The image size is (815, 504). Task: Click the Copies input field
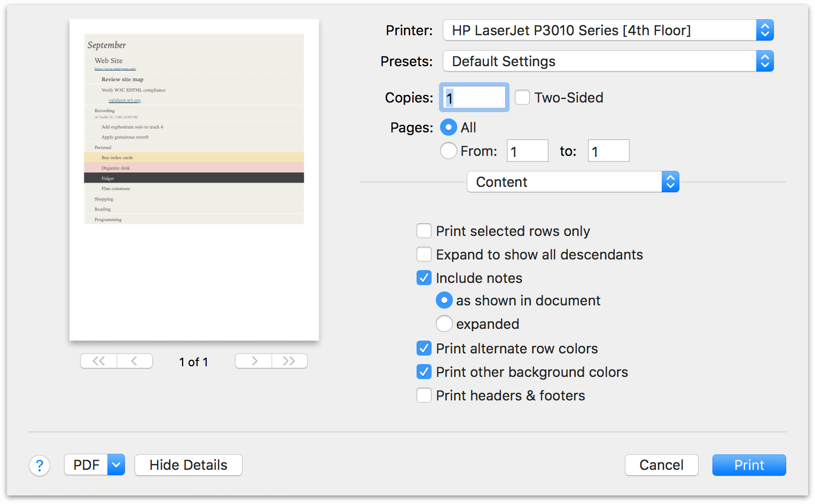pyautogui.click(x=474, y=97)
